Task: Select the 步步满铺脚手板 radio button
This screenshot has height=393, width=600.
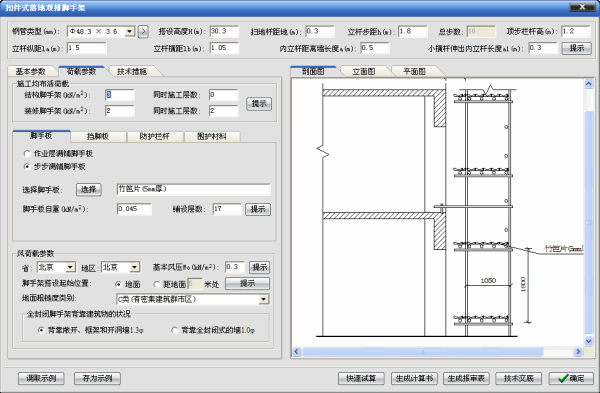Action: click(27, 166)
